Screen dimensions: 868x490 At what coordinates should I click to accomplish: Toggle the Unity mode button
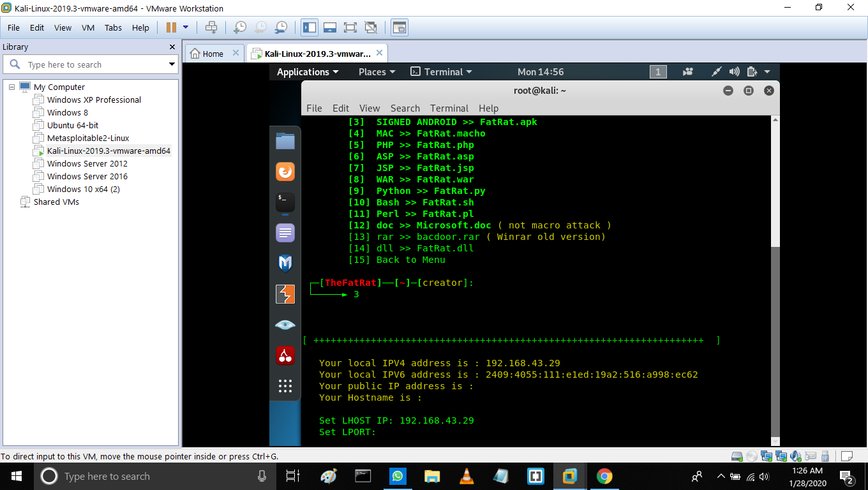(370, 27)
